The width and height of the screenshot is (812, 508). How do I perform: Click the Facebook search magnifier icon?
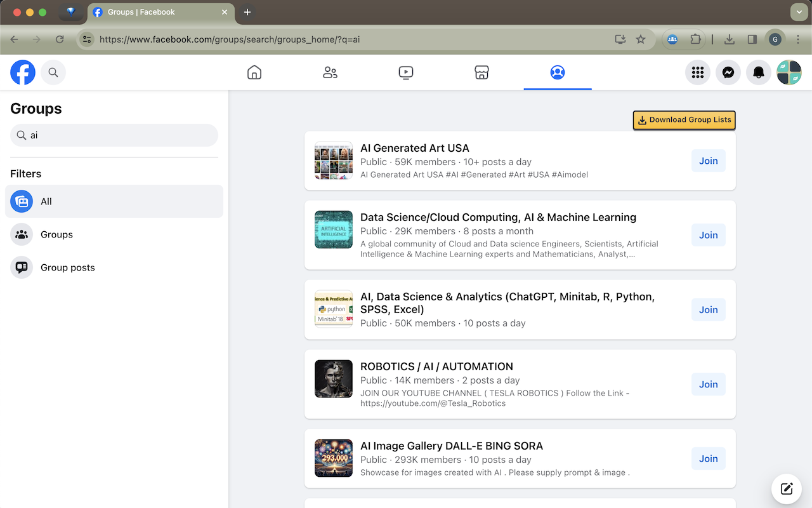coord(53,72)
